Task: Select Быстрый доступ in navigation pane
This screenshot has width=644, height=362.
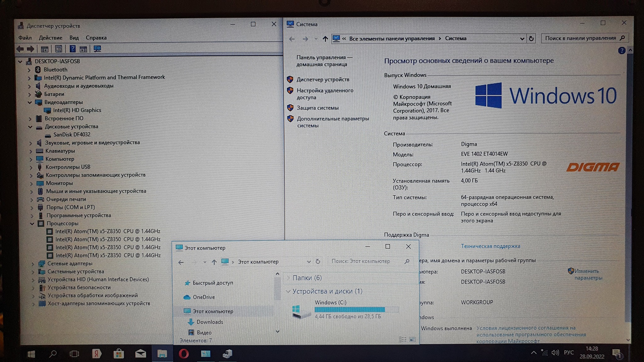Action: 213,283
